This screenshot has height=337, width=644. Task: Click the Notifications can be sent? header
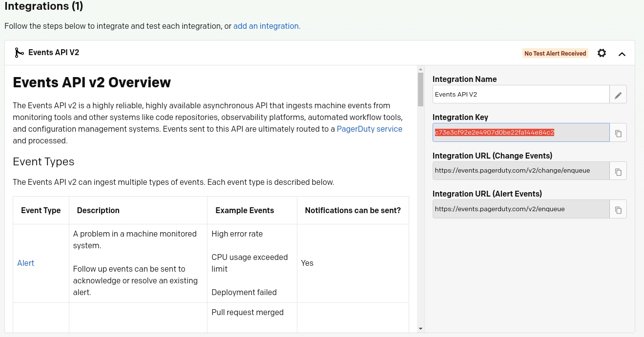(x=353, y=211)
